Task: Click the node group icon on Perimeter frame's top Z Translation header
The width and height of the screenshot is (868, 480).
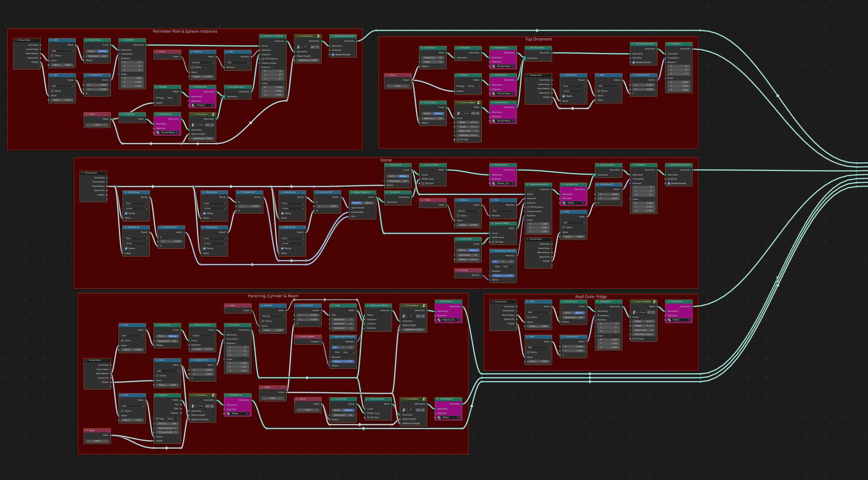Action: click(x=318, y=36)
